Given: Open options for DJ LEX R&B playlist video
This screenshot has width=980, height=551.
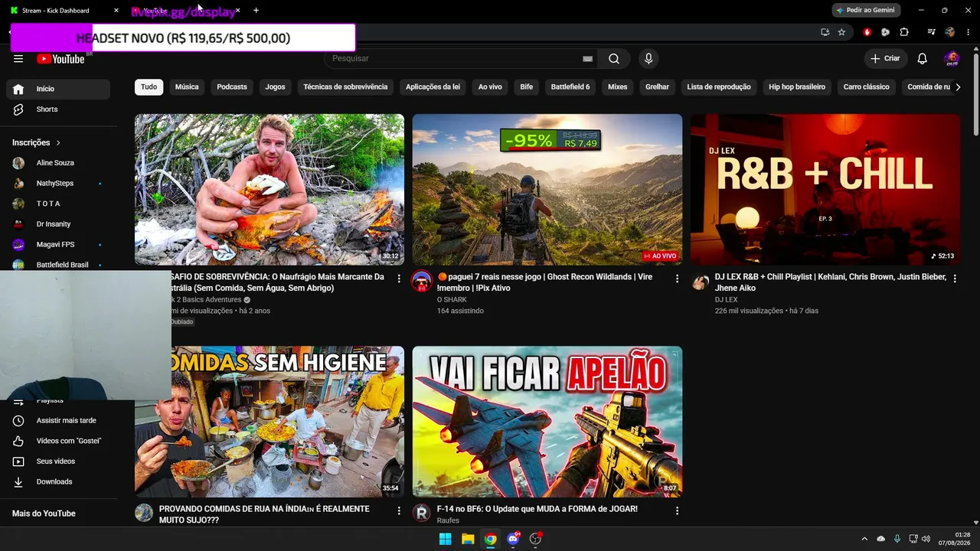Looking at the screenshot, I should 955,279.
